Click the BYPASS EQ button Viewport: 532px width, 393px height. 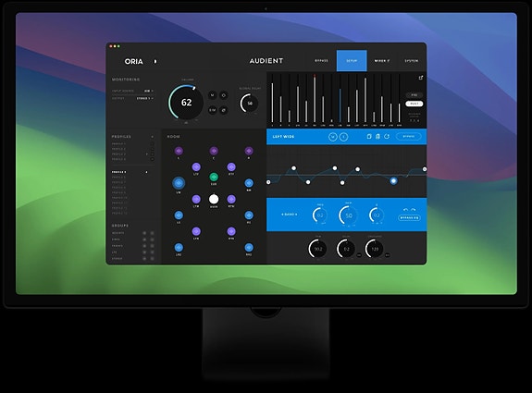tap(409, 217)
